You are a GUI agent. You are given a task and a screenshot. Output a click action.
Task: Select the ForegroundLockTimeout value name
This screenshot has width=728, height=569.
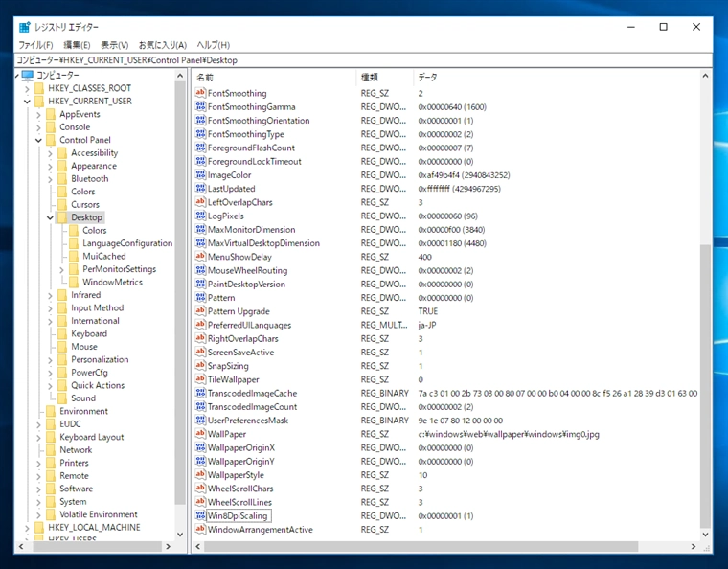click(255, 161)
